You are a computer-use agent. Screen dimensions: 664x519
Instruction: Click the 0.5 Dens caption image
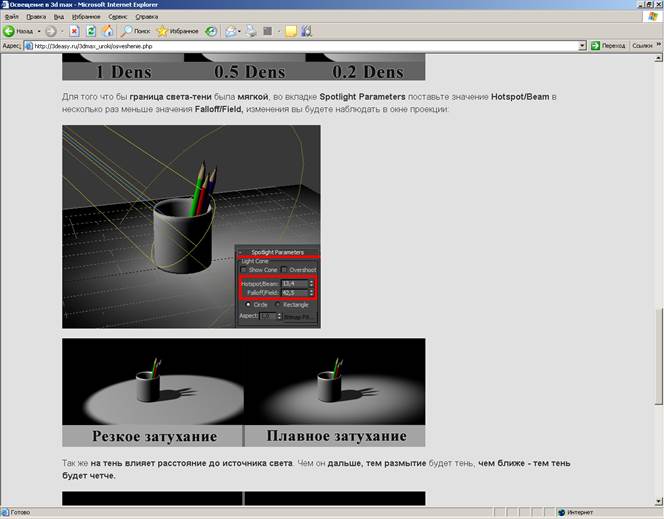click(250, 72)
